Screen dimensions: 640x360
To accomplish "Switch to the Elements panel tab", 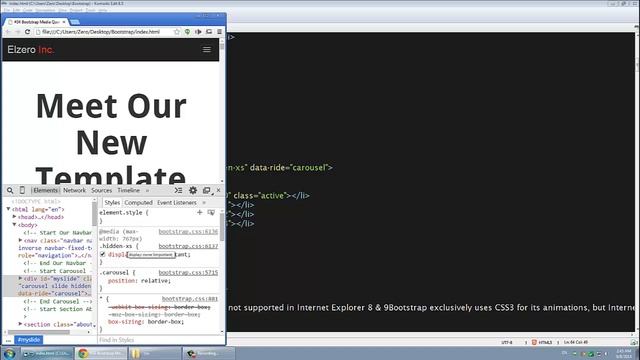I will pyautogui.click(x=46, y=191).
